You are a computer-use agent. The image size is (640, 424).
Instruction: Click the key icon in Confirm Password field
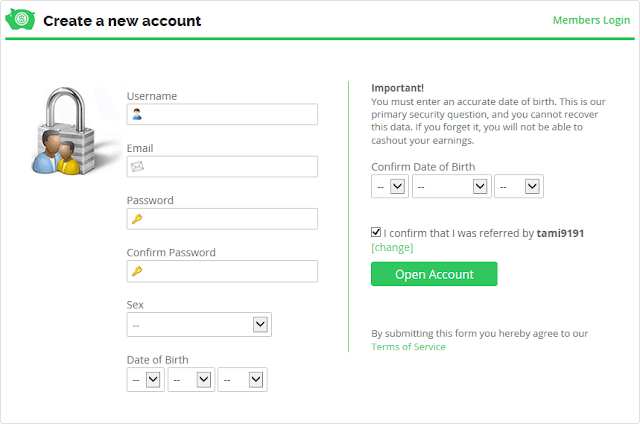pyautogui.click(x=137, y=271)
